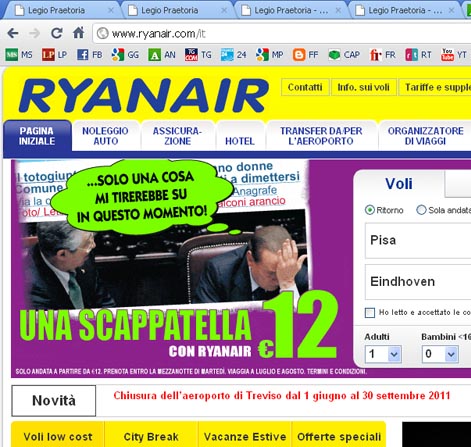Open the YT YouTube bookmark
Image resolution: width=471 pixels, height=447 pixels.
453,55
